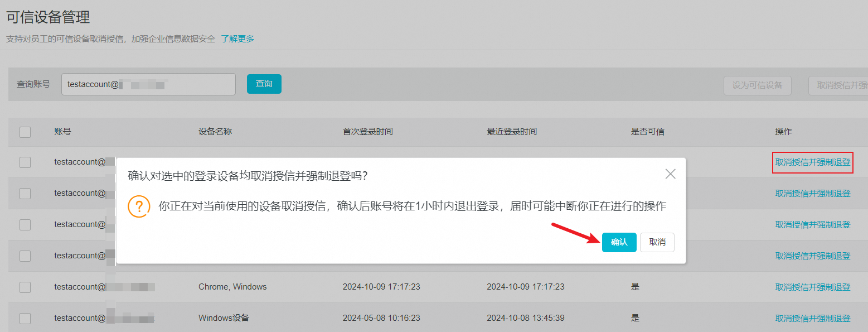Viewport: 868px width, 332px height.
Task: Click the orange question mark icon in dialog
Action: [x=139, y=206]
